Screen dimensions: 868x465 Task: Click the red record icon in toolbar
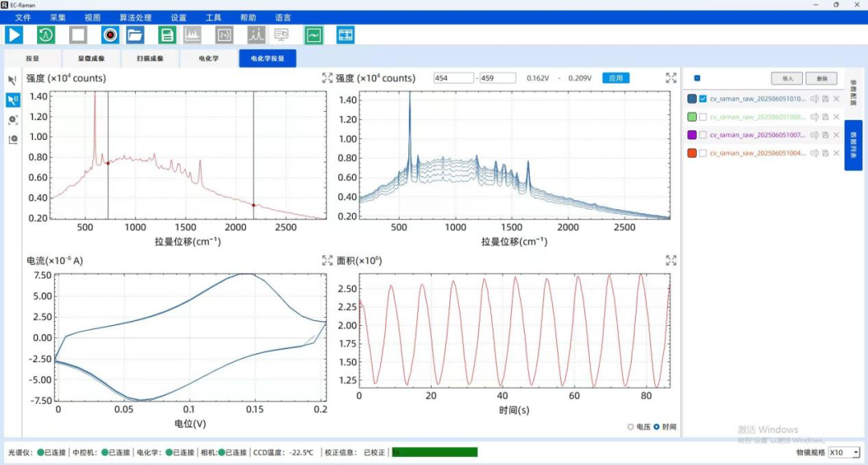(x=110, y=35)
